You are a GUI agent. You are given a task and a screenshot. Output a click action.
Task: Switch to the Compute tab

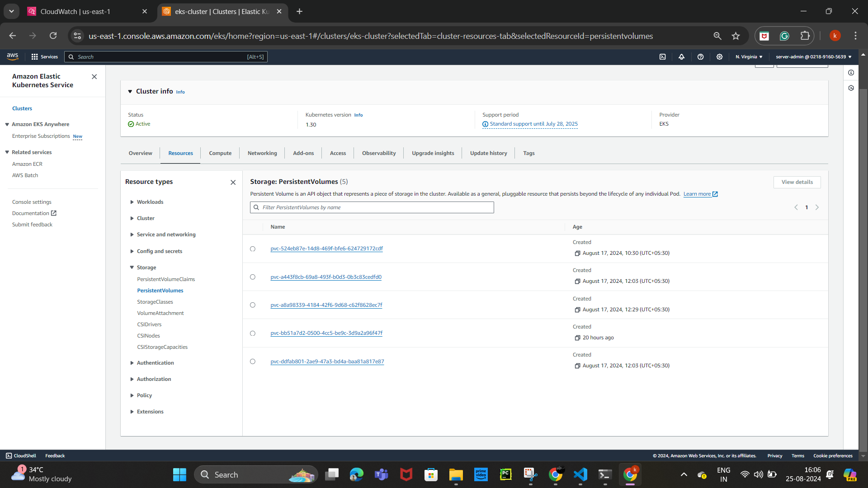coord(220,153)
